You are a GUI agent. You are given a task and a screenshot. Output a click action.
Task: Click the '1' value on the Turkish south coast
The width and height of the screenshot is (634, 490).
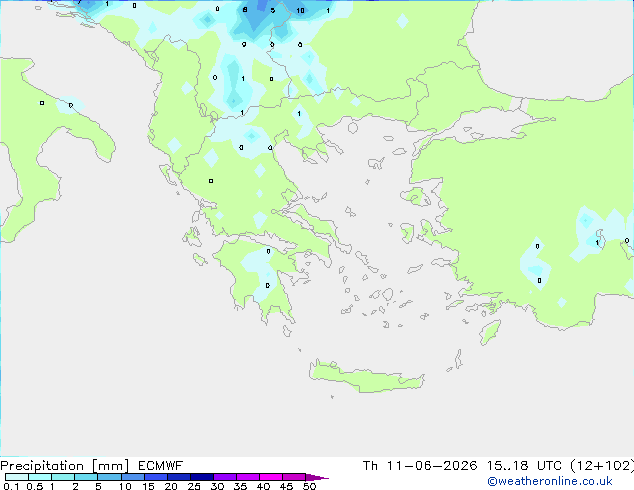[597, 243]
